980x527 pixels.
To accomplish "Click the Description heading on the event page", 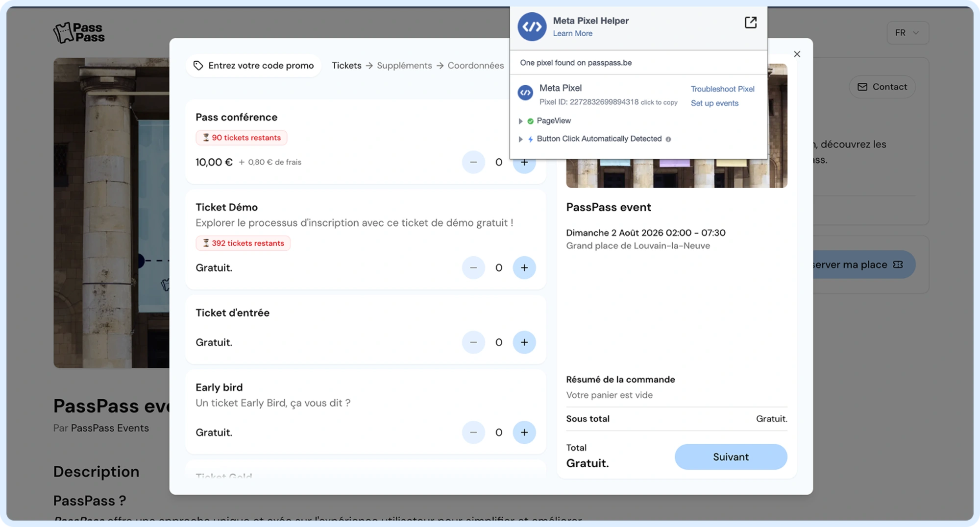I will (x=97, y=472).
